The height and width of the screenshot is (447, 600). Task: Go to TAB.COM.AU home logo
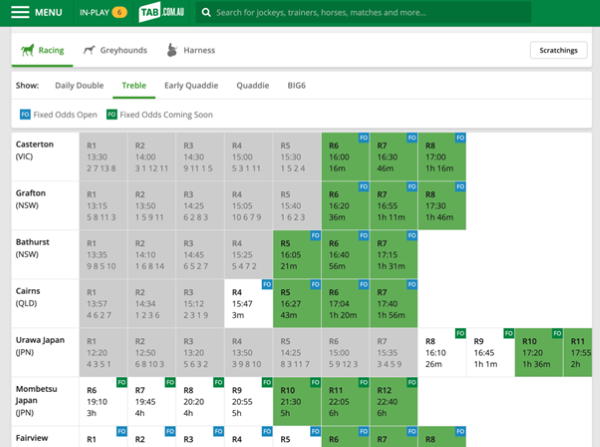point(161,12)
